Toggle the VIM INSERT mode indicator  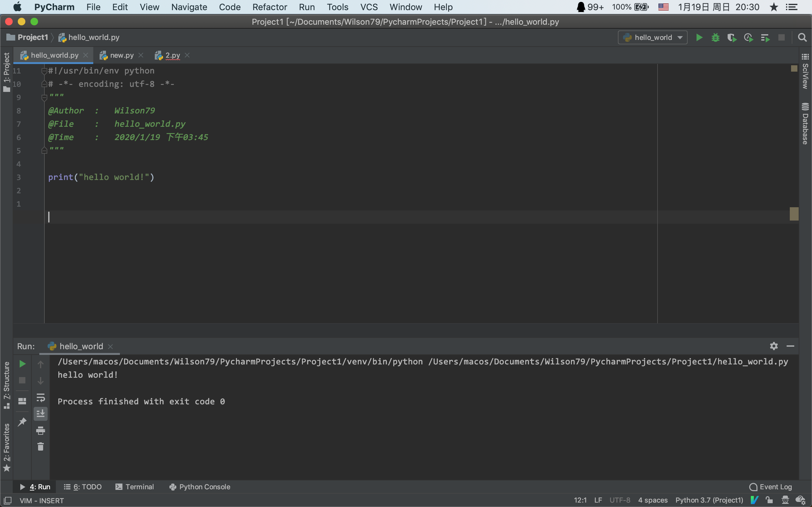(x=42, y=500)
